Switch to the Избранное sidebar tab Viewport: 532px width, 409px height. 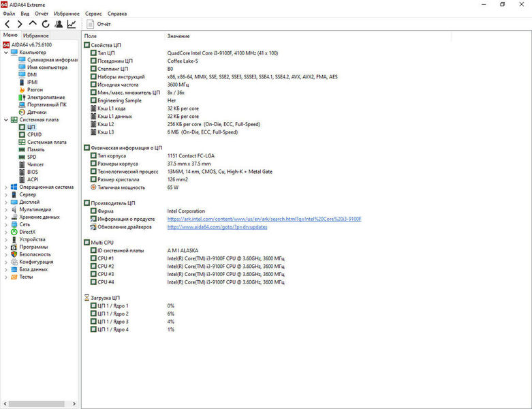(x=35, y=35)
